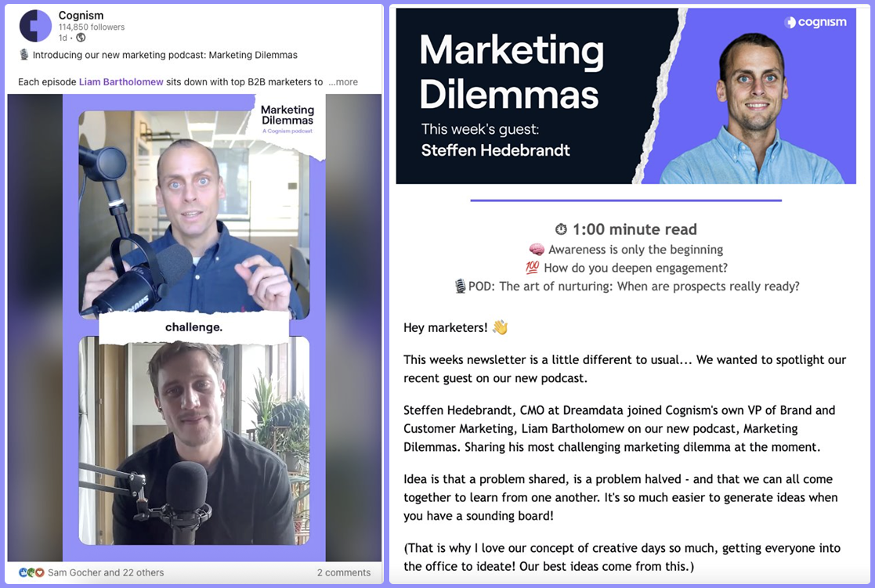This screenshot has height=588, width=875.
Task: Click the 100 emoji beside engagement question
Action: pyautogui.click(x=533, y=268)
